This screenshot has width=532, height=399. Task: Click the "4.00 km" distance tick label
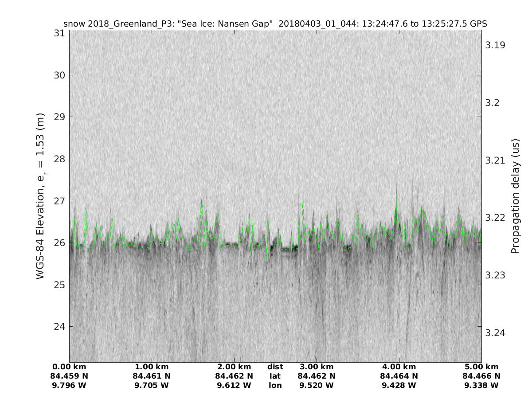(399, 367)
